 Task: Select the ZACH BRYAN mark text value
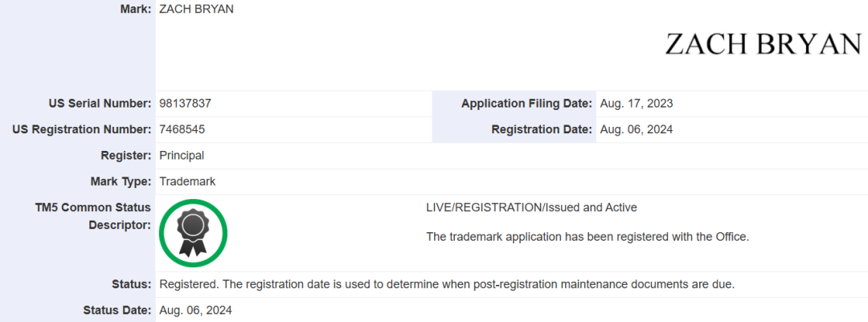[x=197, y=9]
